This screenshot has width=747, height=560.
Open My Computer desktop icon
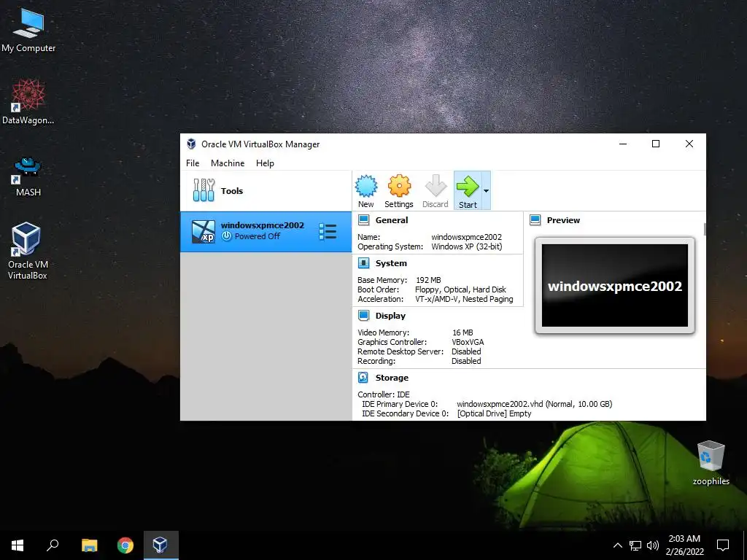(28, 30)
